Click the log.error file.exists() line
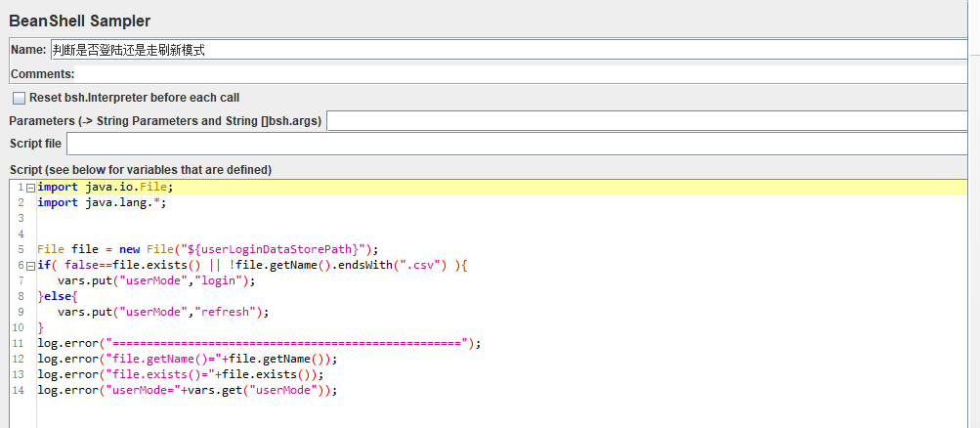Image resolution: width=980 pixels, height=428 pixels. [180, 374]
